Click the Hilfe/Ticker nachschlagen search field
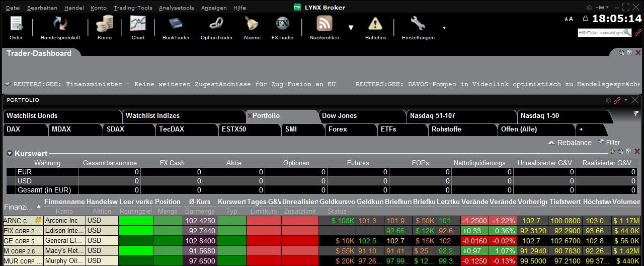The image size is (644, 266). click(x=601, y=32)
